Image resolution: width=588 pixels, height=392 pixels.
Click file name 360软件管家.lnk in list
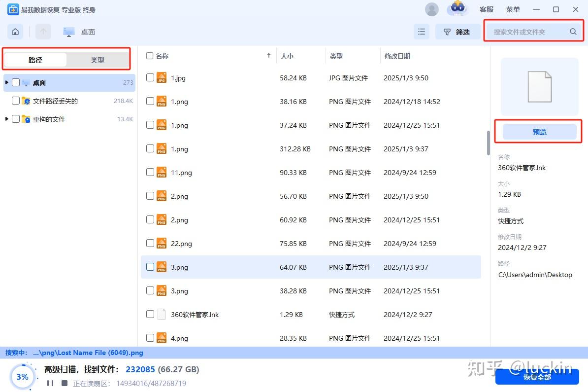195,315
